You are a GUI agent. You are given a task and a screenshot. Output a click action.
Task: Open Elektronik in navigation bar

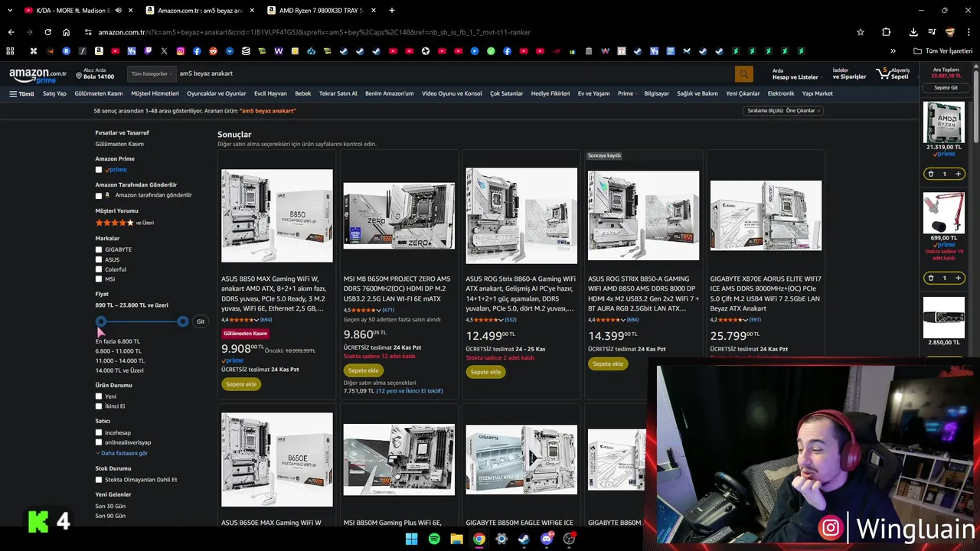click(781, 93)
